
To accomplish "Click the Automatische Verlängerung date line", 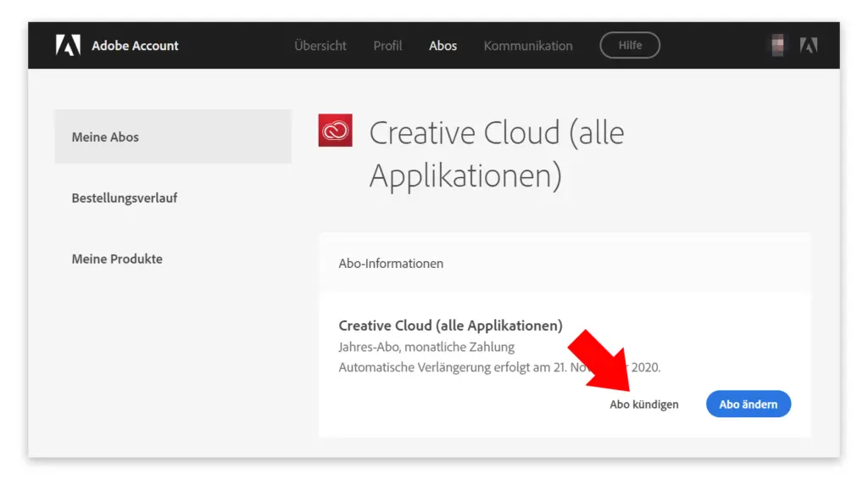I will pos(499,367).
